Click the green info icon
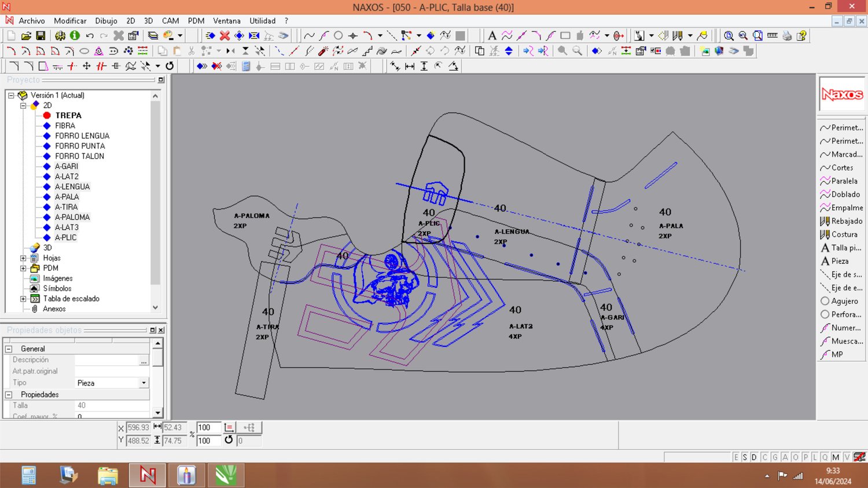Image resolution: width=868 pixels, height=488 pixels. (x=75, y=36)
